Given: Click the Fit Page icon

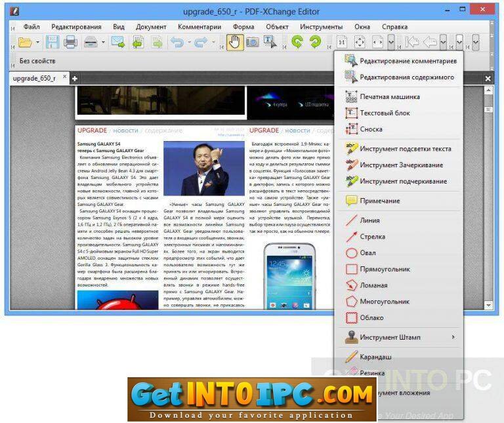Looking at the screenshot, I should 360,42.
